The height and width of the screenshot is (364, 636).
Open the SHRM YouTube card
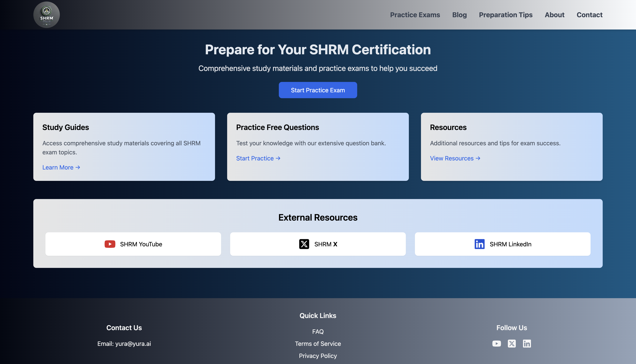[133, 244]
